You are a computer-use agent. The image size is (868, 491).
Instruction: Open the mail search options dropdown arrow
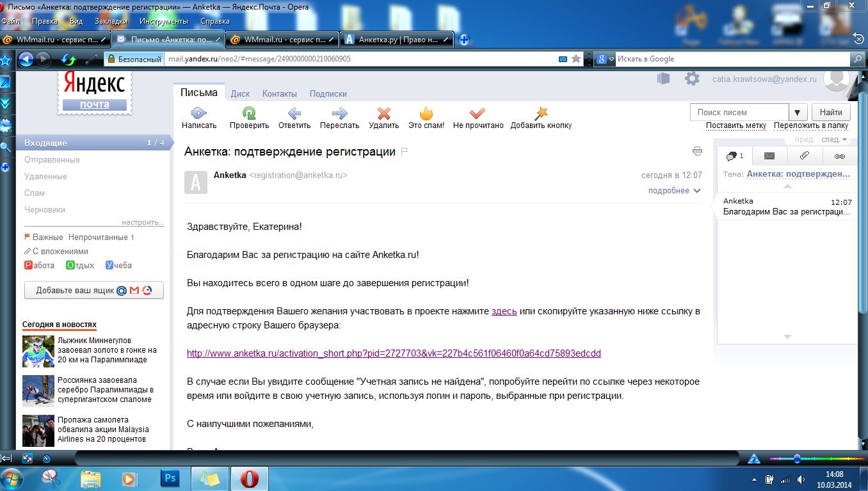click(797, 113)
